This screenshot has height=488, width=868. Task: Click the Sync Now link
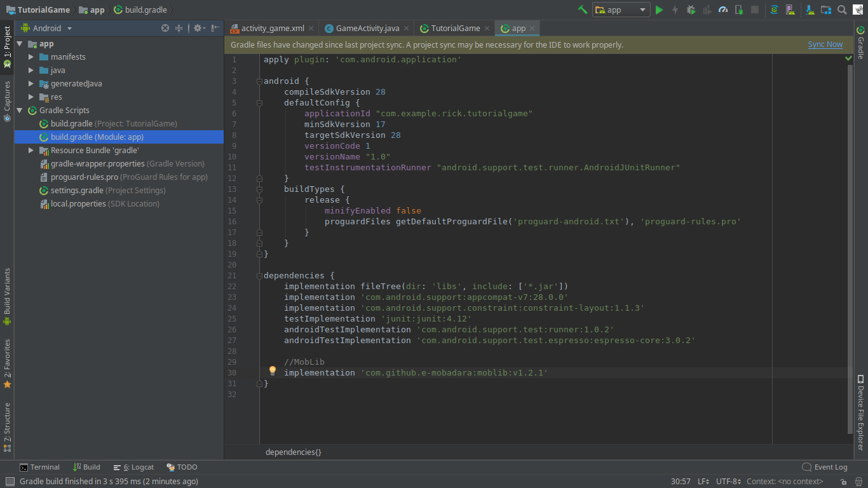click(x=825, y=44)
